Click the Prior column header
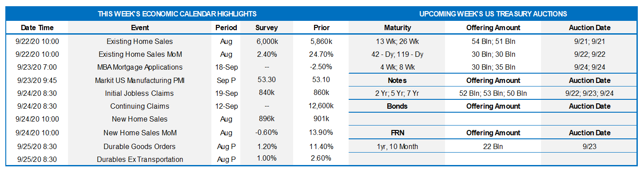644x173 pixels. [x=321, y=28]
